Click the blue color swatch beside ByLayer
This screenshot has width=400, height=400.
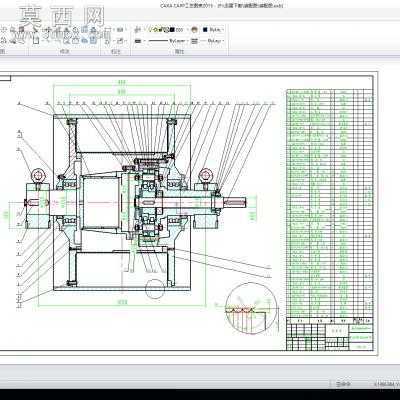click(205, 30)
